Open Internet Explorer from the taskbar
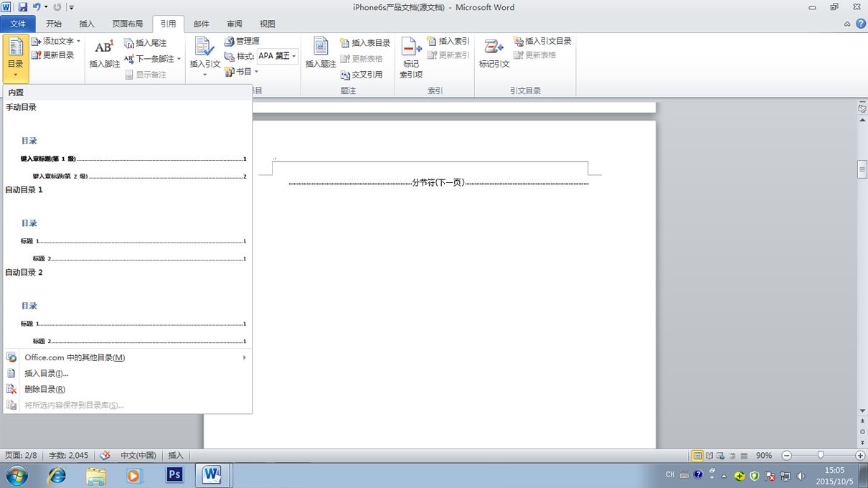This screenshot has width=868, height=488. tap(57, 475)
